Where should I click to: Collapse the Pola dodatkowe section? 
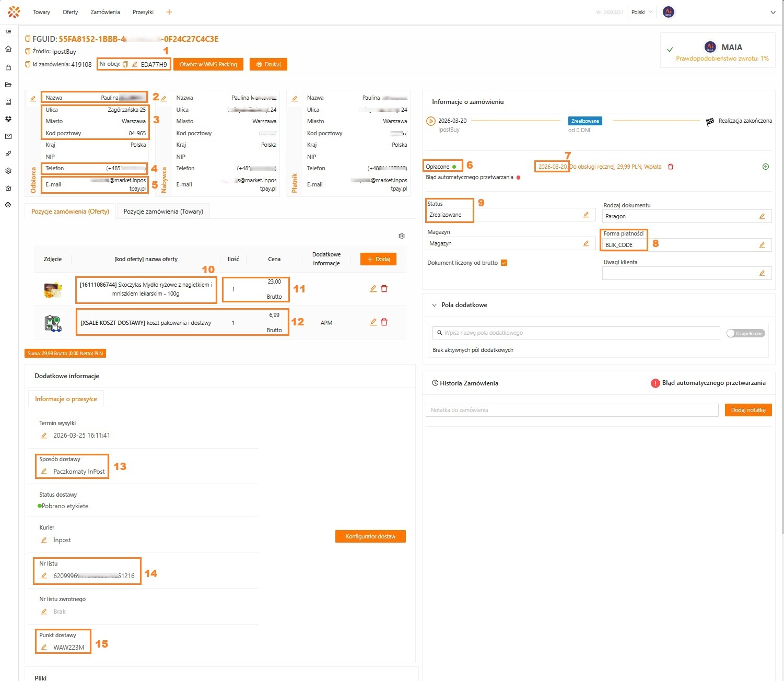coord(434,305)
